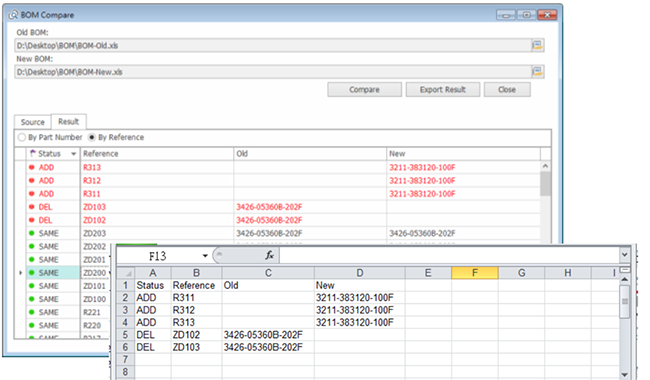Click the New column header in BOM Compare
This screenshot has width=650, height=380.
click(463, 154)
